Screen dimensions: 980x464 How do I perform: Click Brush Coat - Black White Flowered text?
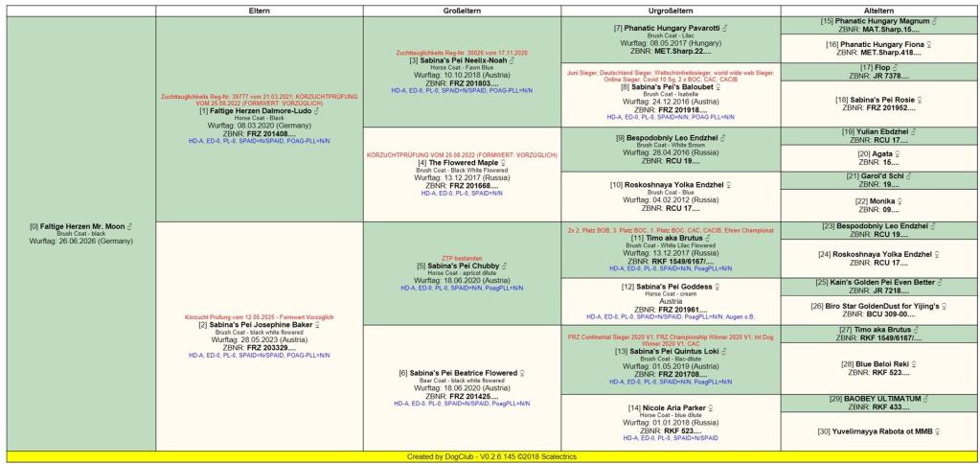point(462,170)
